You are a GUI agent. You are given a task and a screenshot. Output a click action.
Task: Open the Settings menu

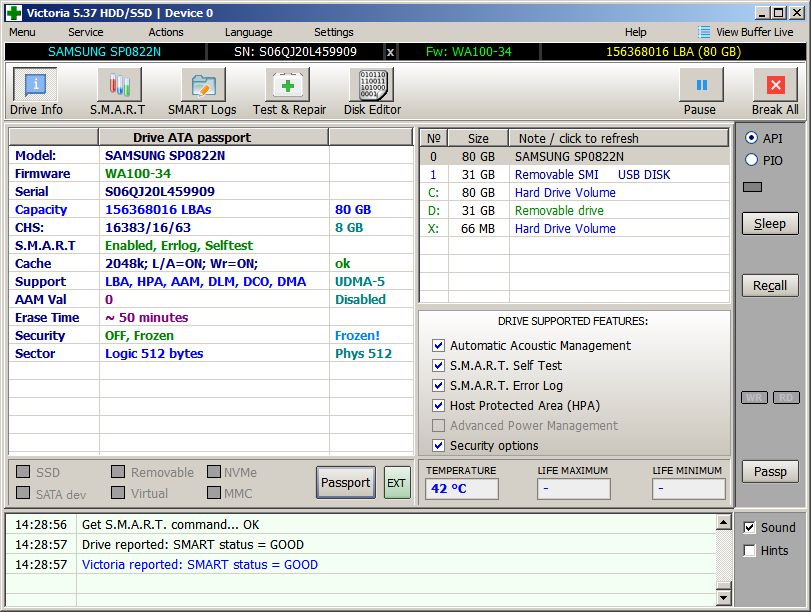coord(334,32)
